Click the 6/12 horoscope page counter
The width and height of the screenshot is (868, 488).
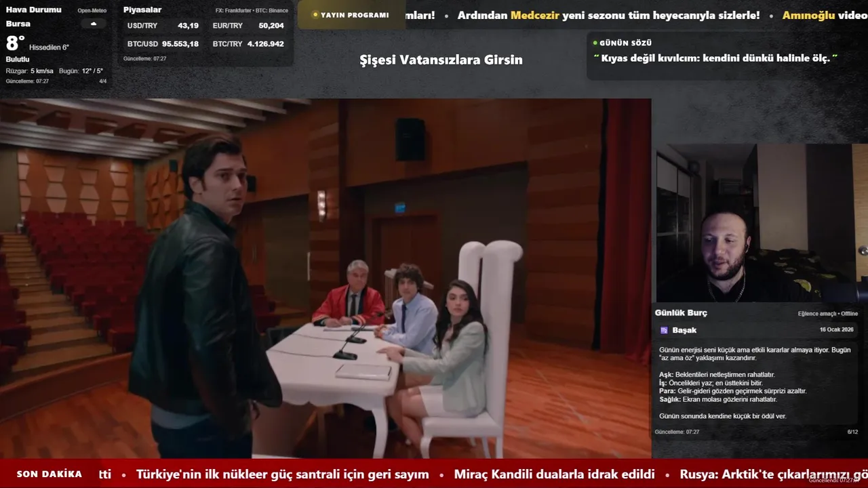tap(852, 432)
